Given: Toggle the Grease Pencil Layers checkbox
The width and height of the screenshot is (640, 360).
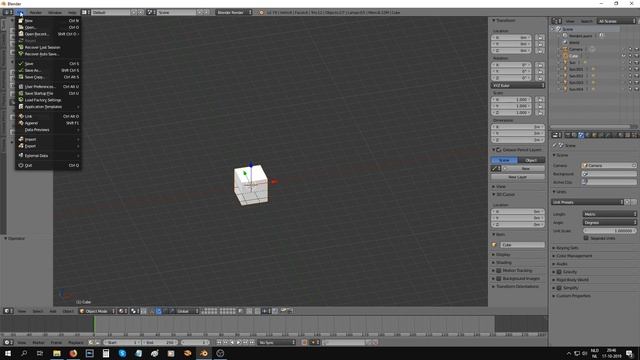Looking at the screenshot, I should click(x=498, y=150).
